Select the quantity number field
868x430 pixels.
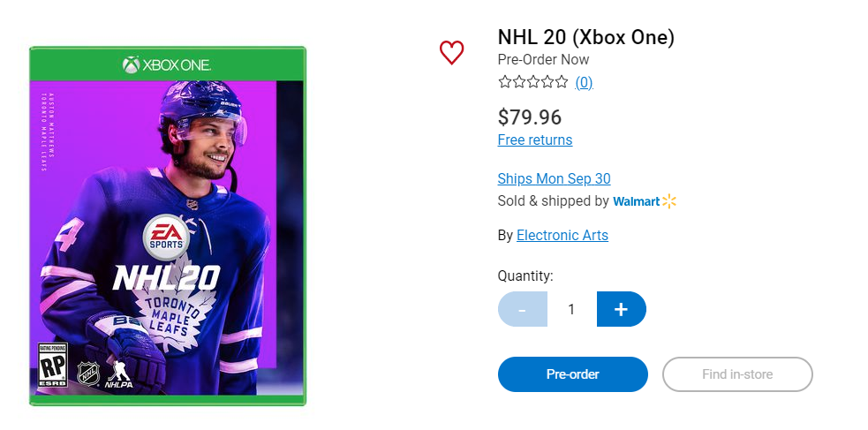tap(571, 309)
